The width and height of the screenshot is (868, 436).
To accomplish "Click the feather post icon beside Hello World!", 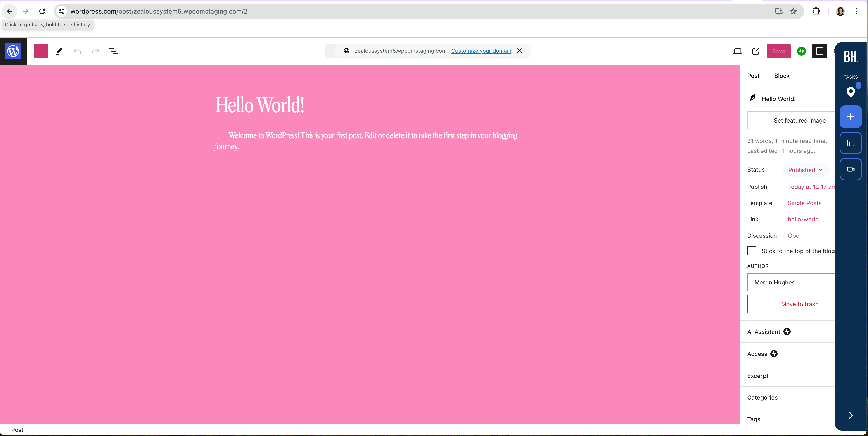I will pos(753,98).
